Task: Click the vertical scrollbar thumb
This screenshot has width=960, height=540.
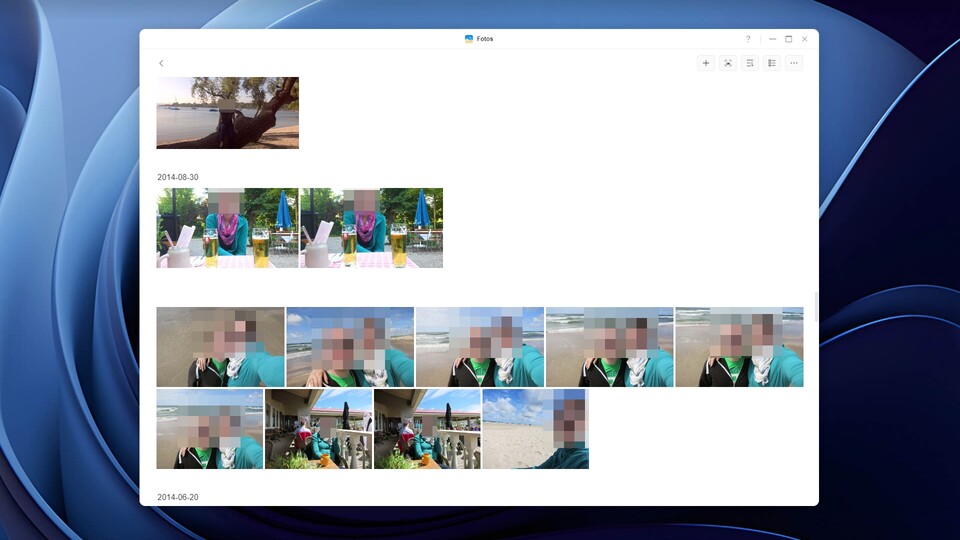Action: [816, 307]
